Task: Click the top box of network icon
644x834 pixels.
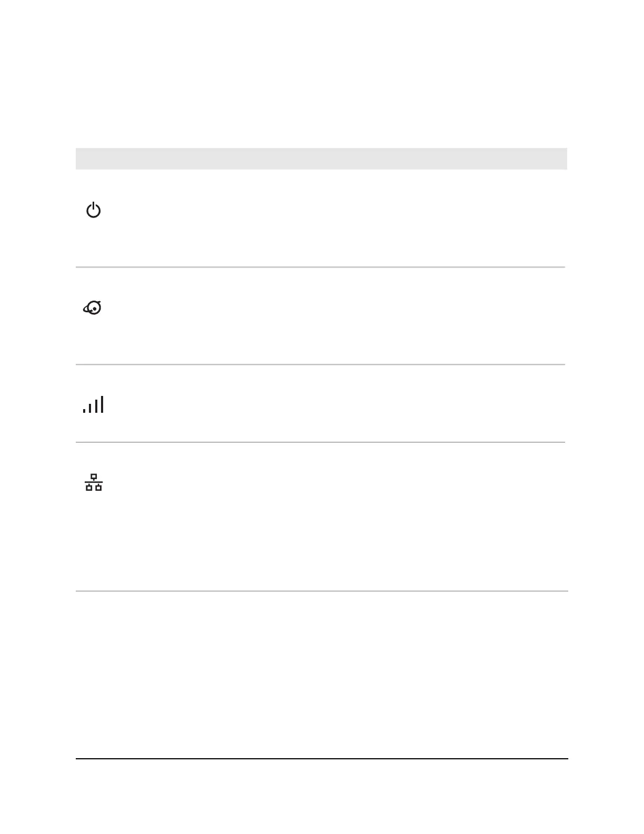Action: (x=94, y=476)
